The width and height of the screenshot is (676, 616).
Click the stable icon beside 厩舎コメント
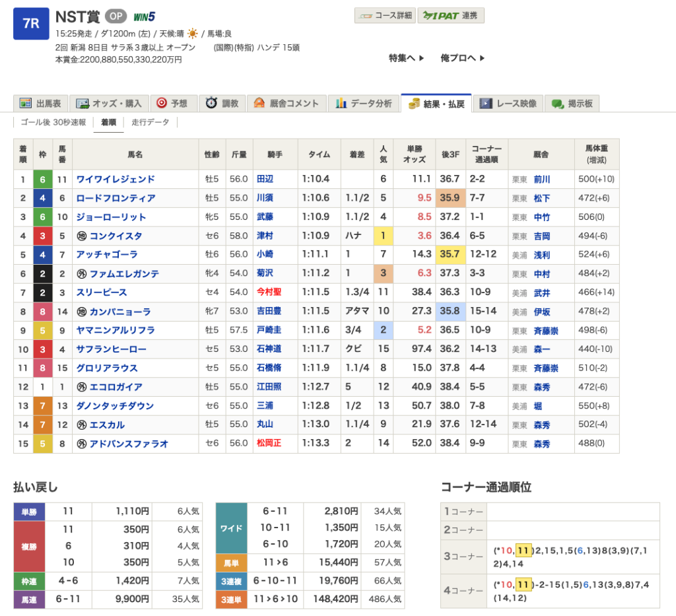[x=259, y=103]
